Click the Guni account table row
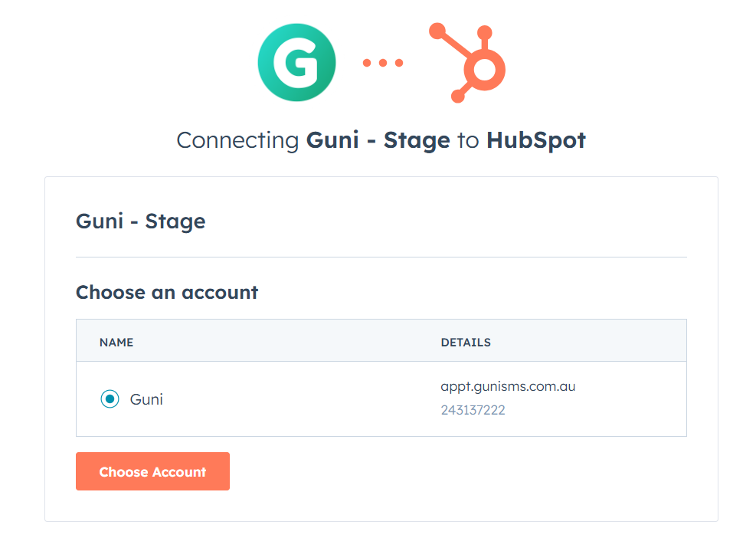This screenshot has height=551, width=756. coord(381,399)
